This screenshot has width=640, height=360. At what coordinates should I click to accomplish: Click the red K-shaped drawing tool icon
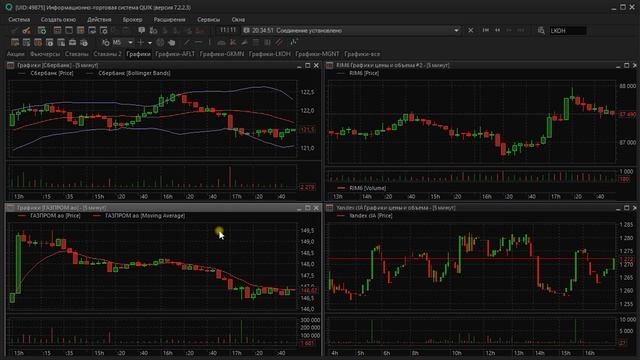(233, 42)
